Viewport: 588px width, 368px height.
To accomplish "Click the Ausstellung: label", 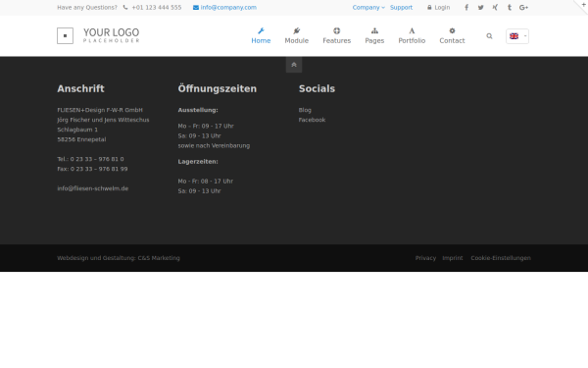I will click(x=198, y=110).
